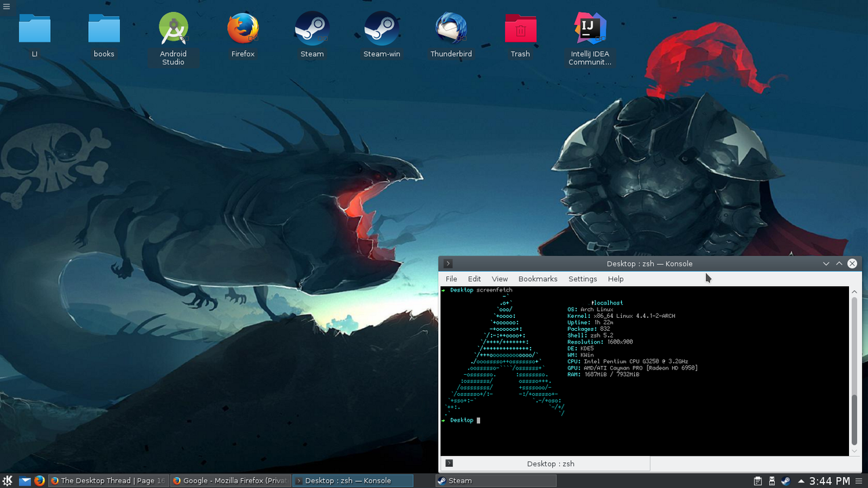Click 'Shell: zsh 5.2' output line
This screenshot has height=488, width=868.
pos(590,335)
